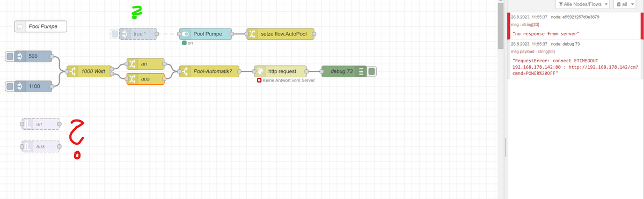Open the Alle Nodes/Flows filter dropdown
This screenshot has width=644, height=199.
[x=583, y=4]
